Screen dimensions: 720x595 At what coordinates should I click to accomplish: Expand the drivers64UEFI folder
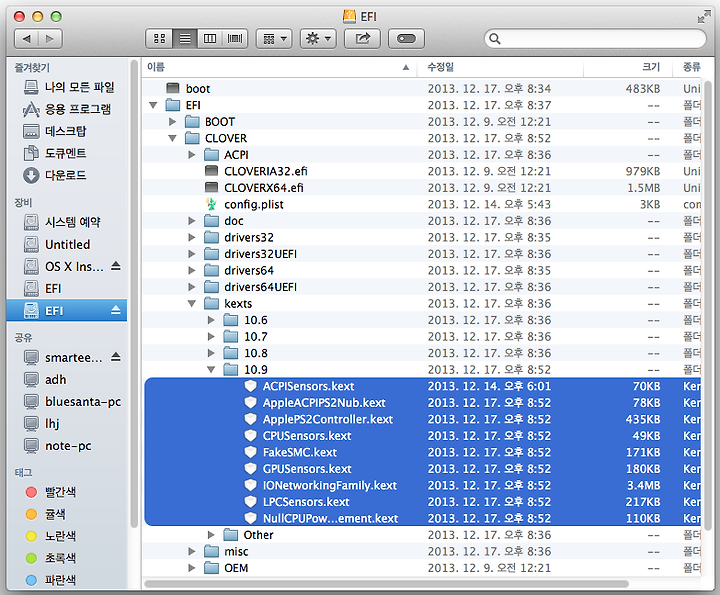pos(192,287)
